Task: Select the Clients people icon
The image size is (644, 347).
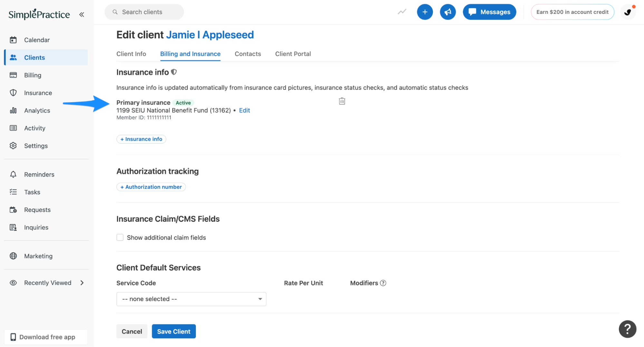Action: pyautogui.click(x=13, y=57)
